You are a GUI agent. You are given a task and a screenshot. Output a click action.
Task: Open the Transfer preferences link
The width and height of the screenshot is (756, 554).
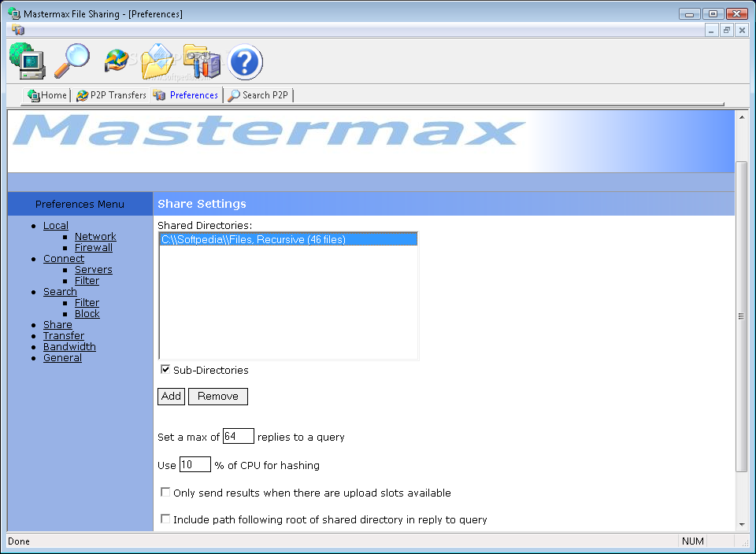click(x=64, y=336)
